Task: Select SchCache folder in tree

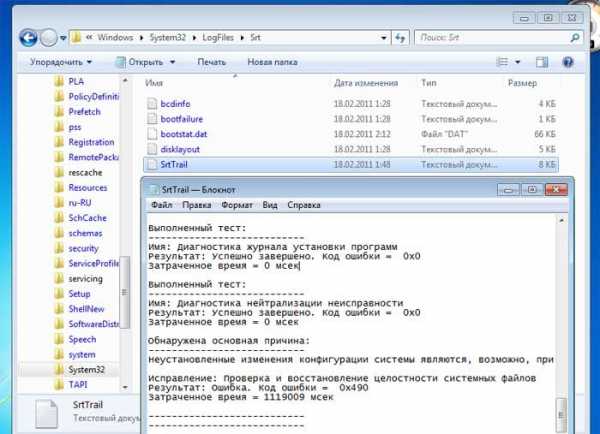Action: (x=87, y=218)
